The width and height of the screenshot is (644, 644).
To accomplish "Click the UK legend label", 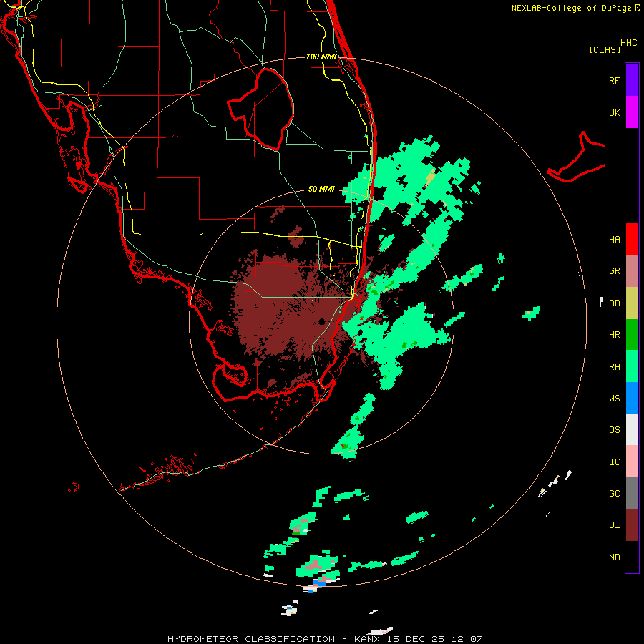I will click(x=614, y=112).
